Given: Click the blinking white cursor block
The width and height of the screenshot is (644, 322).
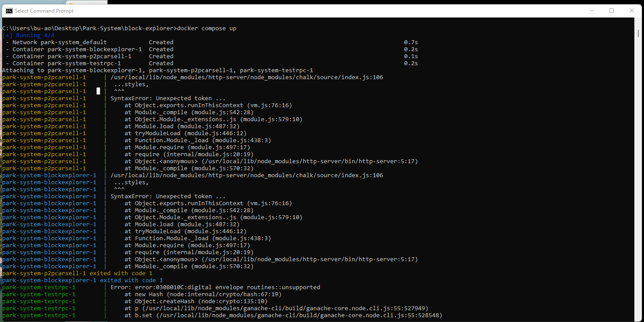Looking at the screenshot, I should 98,91.
